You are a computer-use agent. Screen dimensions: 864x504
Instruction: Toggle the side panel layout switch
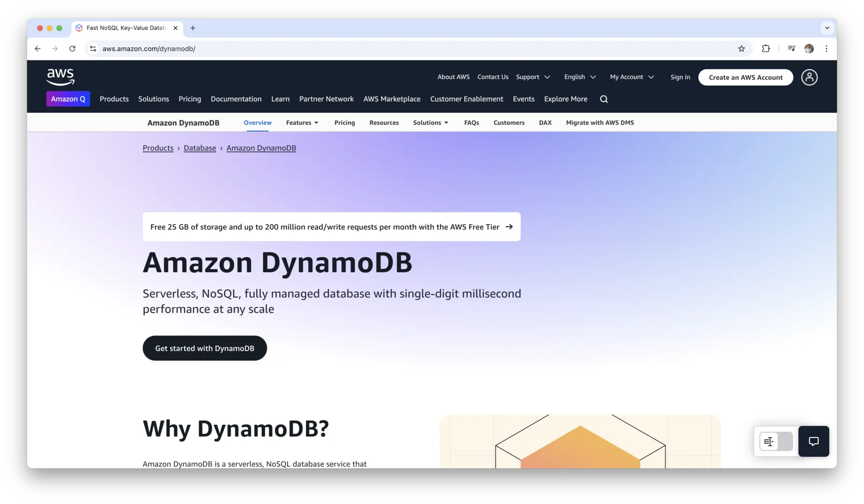(776, 441)
